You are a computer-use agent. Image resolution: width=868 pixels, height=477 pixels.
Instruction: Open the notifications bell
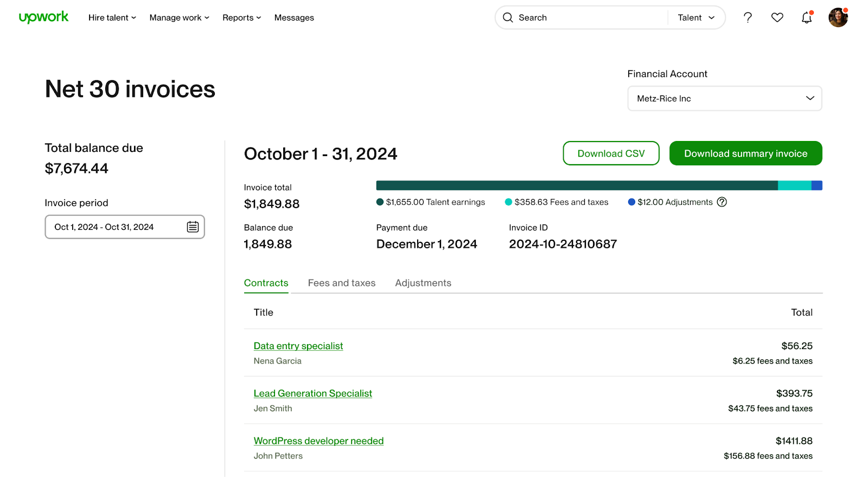click(x=806, y=18)
